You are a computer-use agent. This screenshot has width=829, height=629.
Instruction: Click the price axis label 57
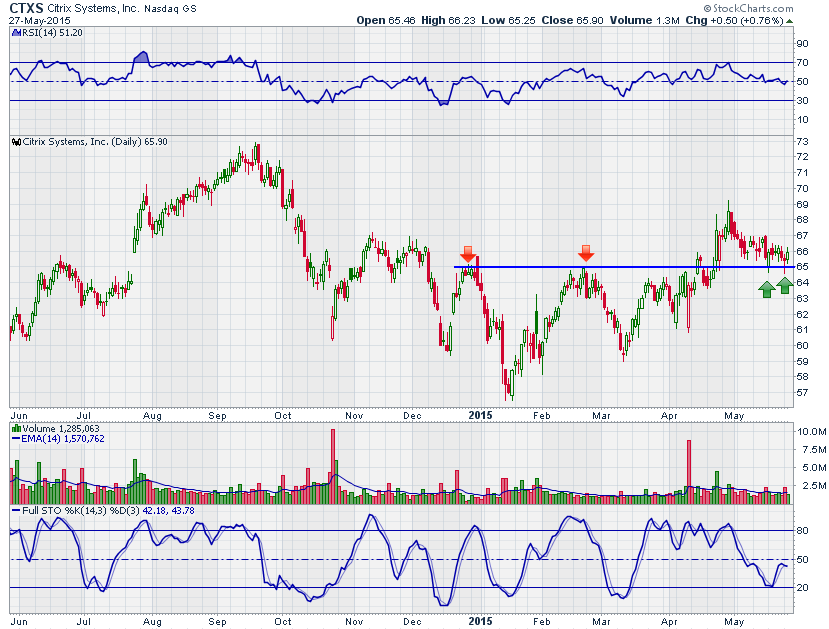tap(802, 393)
